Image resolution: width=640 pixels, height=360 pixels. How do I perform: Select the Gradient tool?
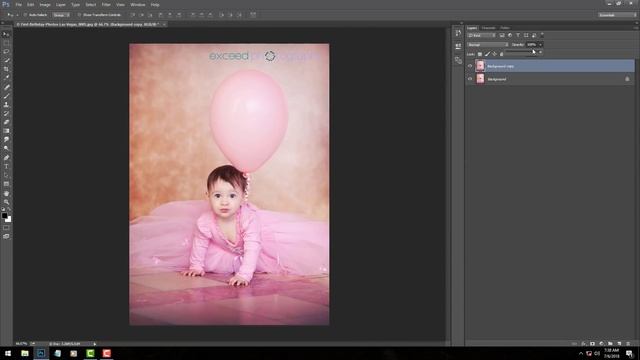[x=6, y=131]
